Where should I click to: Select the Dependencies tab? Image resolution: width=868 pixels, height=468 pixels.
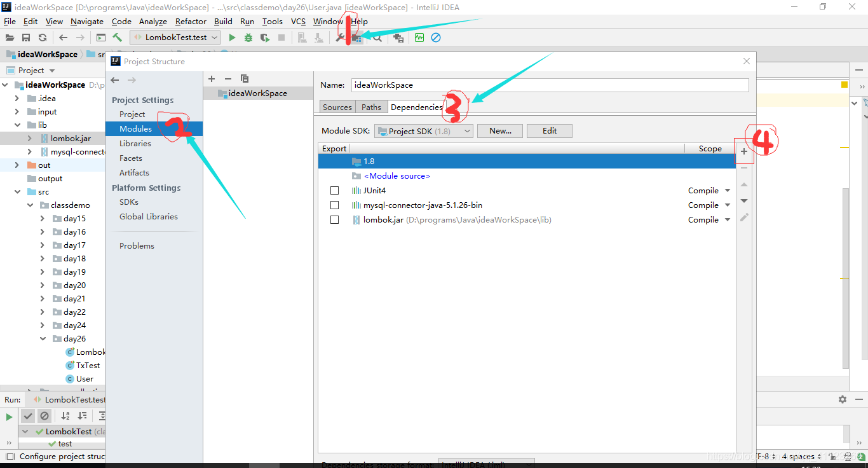417,107
